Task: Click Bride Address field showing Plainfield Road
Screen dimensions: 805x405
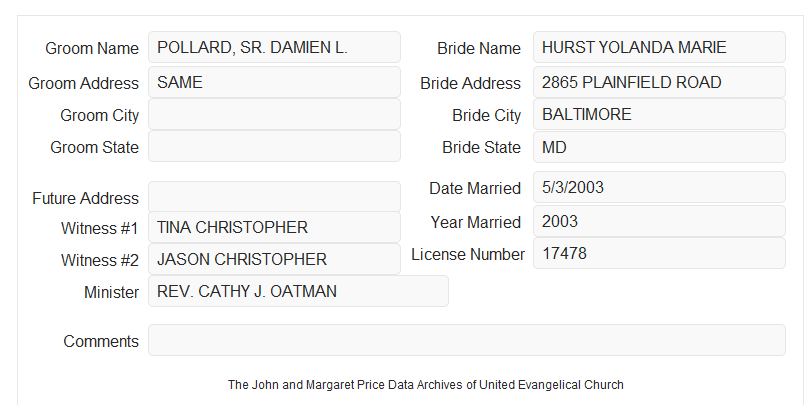Action: (659, 82)
